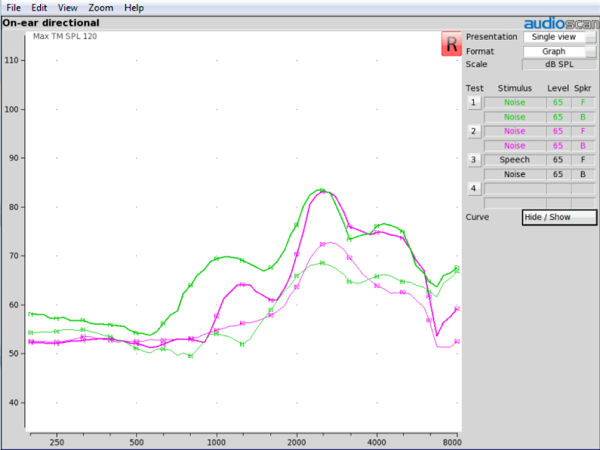Viewport: 600px width, 450px height.
Task: Click Test 3 speaker F field
Action: click(583, 160)
